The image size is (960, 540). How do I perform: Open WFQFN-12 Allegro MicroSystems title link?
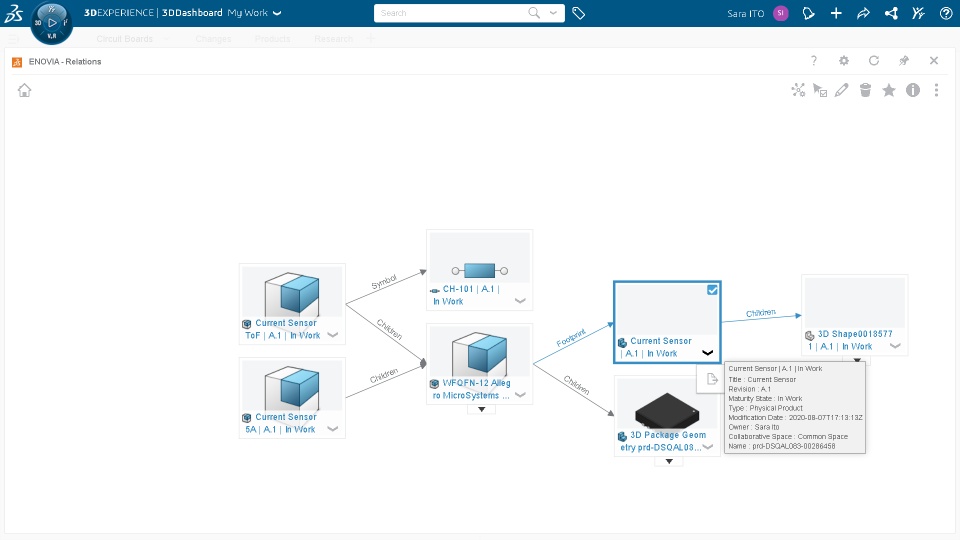(x=471, y=389)
